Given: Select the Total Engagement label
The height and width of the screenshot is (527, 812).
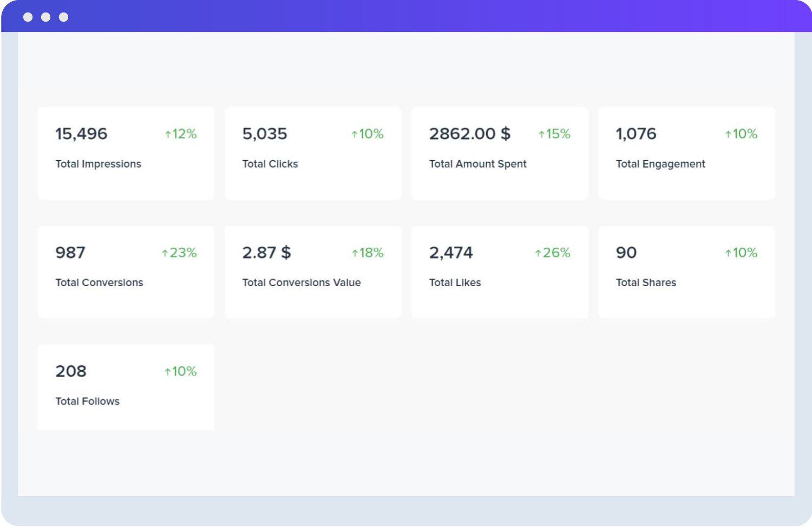Looking at the screenshot, I should pyautogui.click(x=660, y=164).
